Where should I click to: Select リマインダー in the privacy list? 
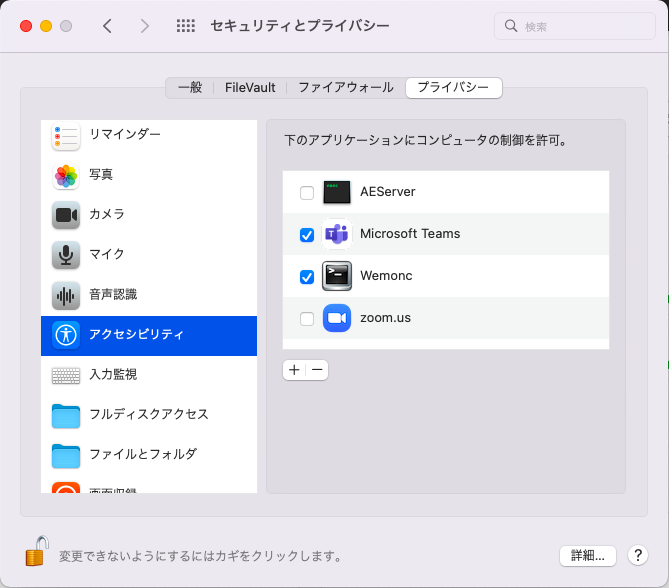[x=149, y=136]
